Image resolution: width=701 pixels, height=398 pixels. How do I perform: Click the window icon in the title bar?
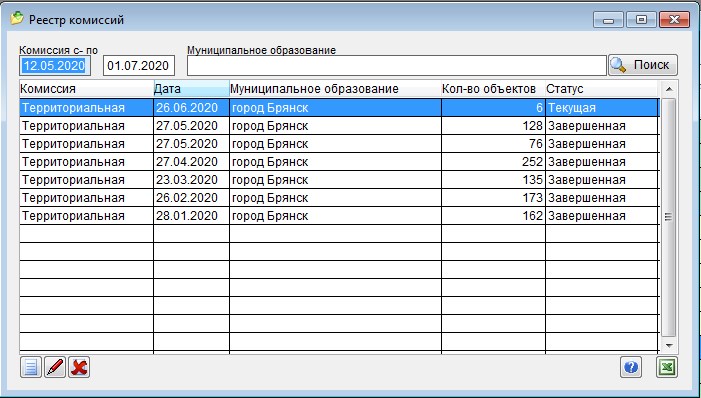pos(17,19)
